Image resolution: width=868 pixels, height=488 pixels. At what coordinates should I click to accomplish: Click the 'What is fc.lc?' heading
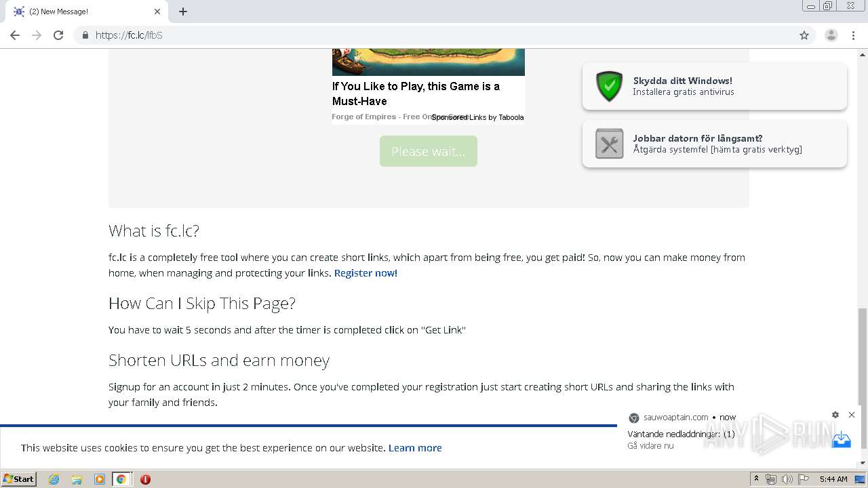pyautogui.click(x=154, y=231)
